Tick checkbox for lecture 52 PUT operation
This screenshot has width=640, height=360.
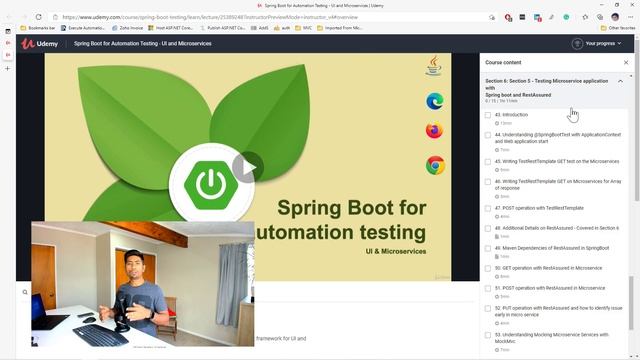coord(488,308)
